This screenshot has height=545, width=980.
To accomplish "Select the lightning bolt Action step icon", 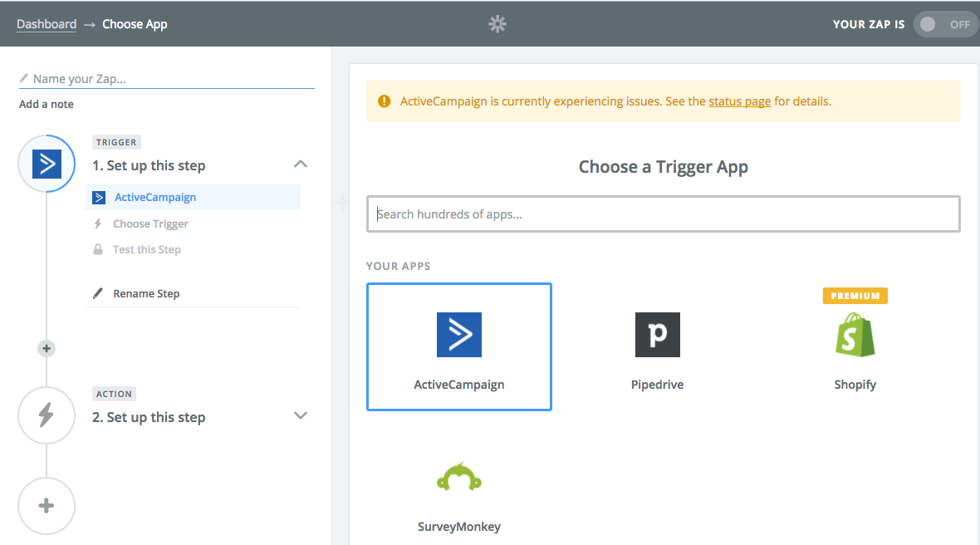I will 47,415.
